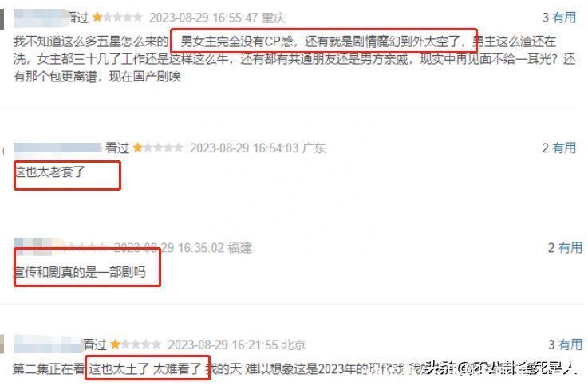Click the star rating of the Chongqing review

tap(117, 18)
